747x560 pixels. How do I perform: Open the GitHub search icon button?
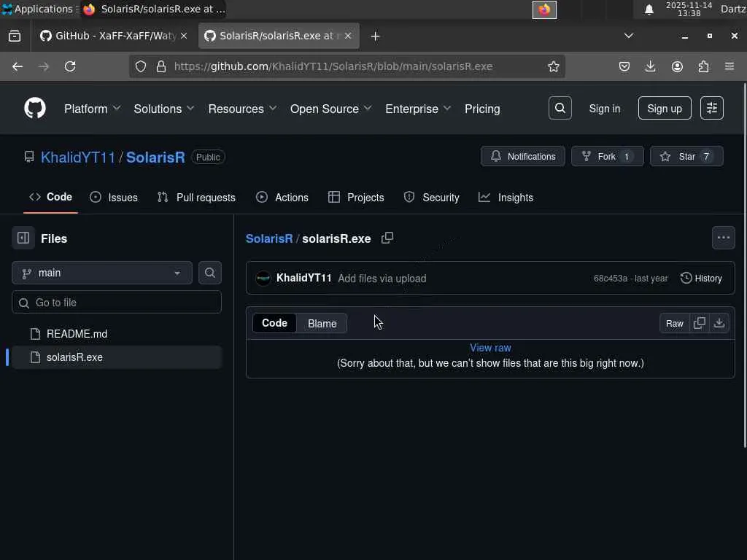coord(560,108)
